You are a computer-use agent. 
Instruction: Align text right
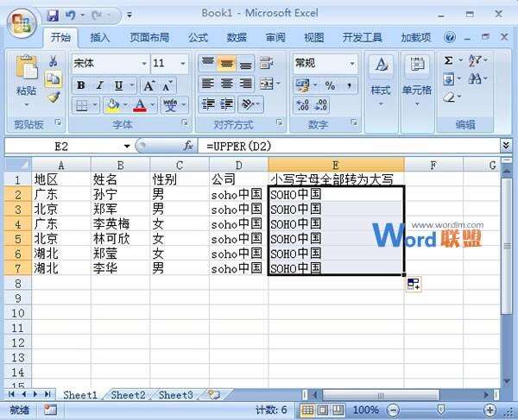245,84
